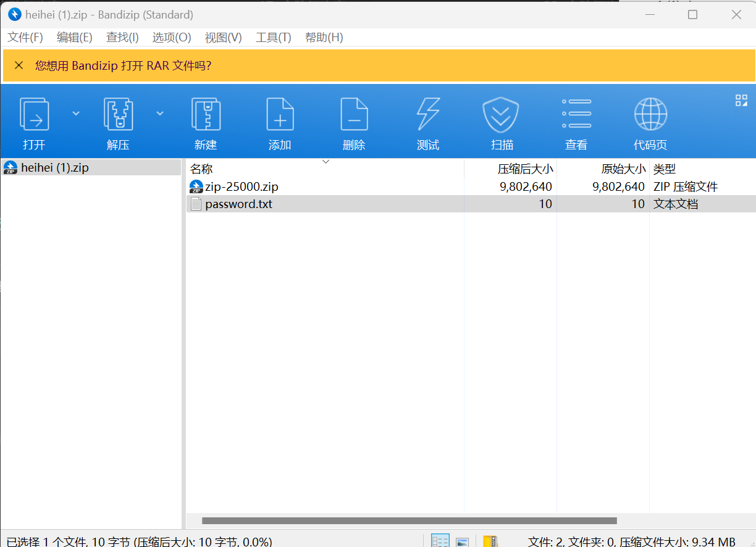Click the View (查看) list icon
This screenshot has width=756, height=547.
point(576,114)
